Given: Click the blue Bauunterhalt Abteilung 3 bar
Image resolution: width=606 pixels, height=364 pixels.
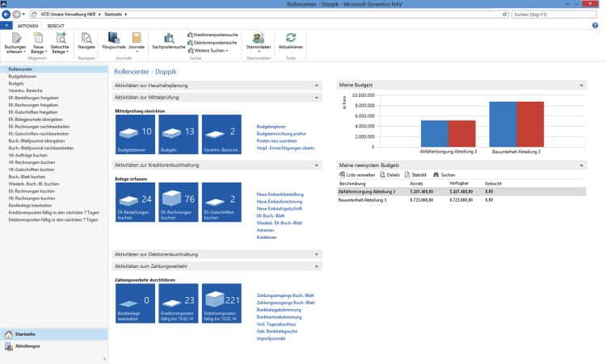Looking at the screenshot, I should [503, 124].
